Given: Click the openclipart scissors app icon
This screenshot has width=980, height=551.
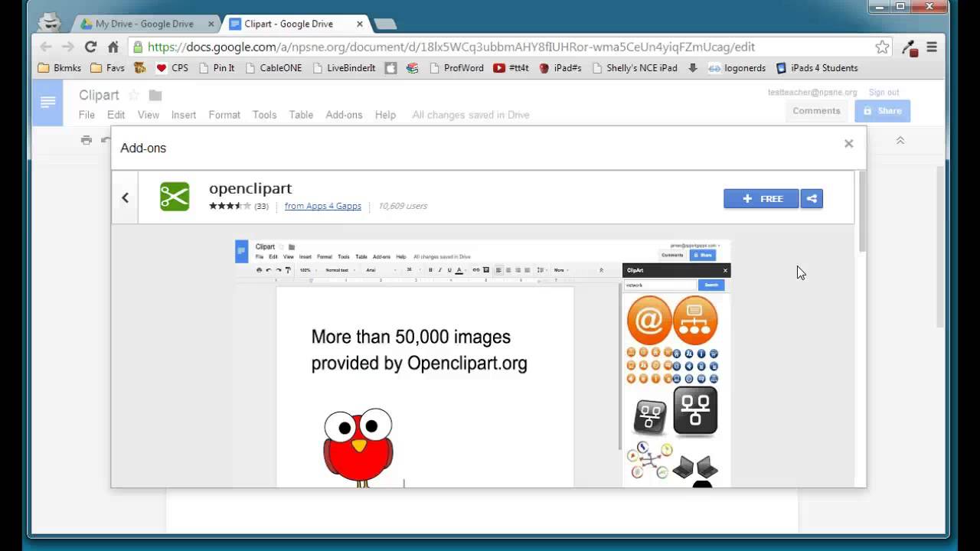Looking at the screenshot, I should 175,197.
